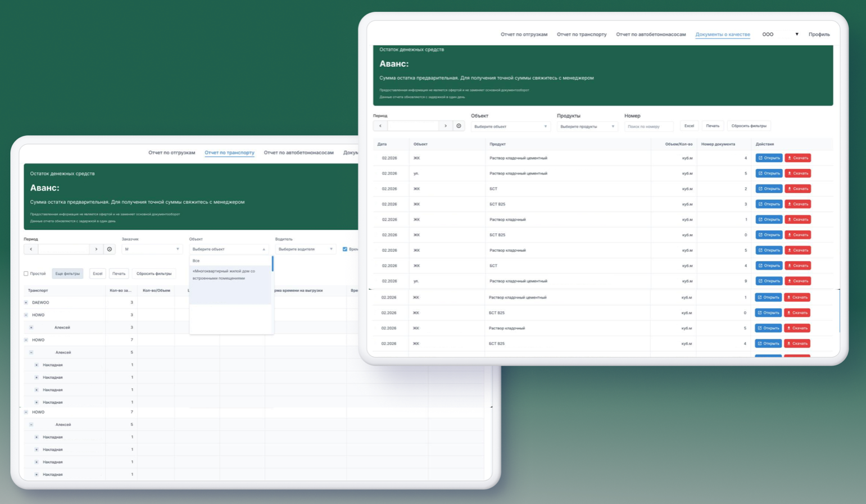The width and height of the screenshot is (866, 504).
Task: Open dropdown arrow next to ООО company name
Action: [x=797, y=34]
